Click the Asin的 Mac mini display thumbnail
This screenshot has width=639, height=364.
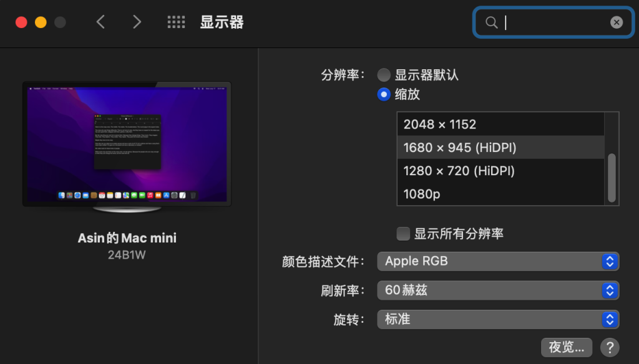[x=127, y=144]
